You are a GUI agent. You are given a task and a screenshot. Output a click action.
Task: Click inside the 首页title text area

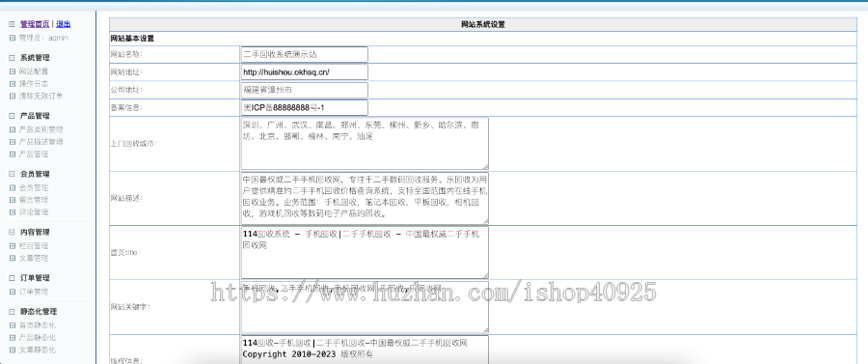point(365,252)
